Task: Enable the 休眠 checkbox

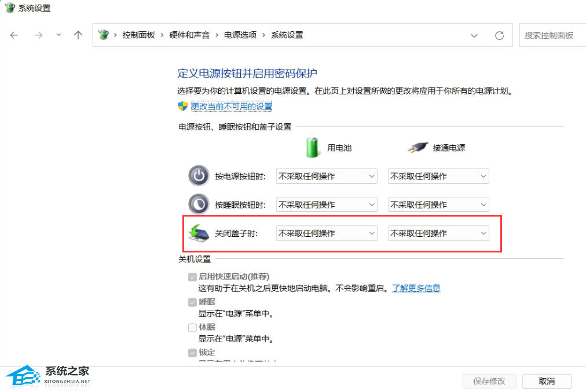Action: [192, 327]
